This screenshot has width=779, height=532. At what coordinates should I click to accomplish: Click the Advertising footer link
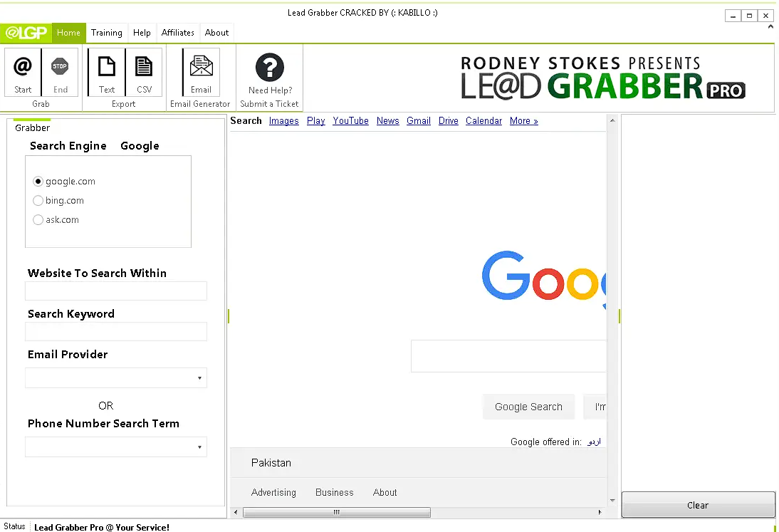[273, 492]
